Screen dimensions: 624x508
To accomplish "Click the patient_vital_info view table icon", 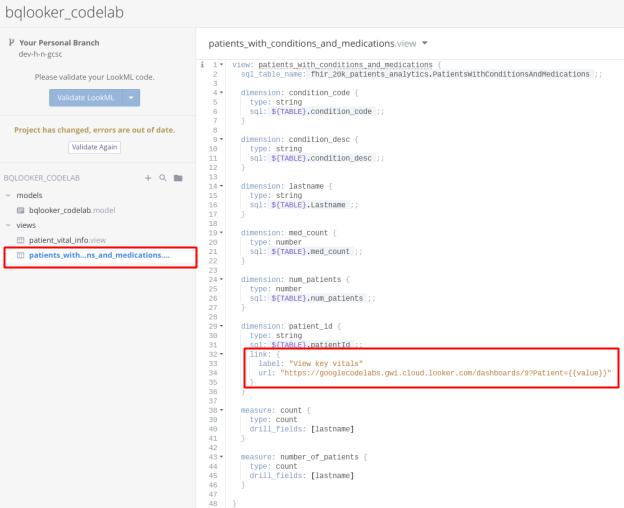I will click(21, 240).
